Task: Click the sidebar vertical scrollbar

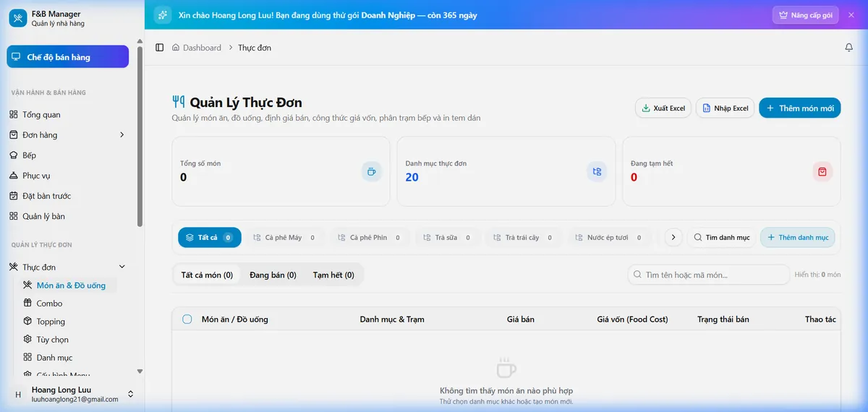Action: pyautogui.click(x=140, y=137)
